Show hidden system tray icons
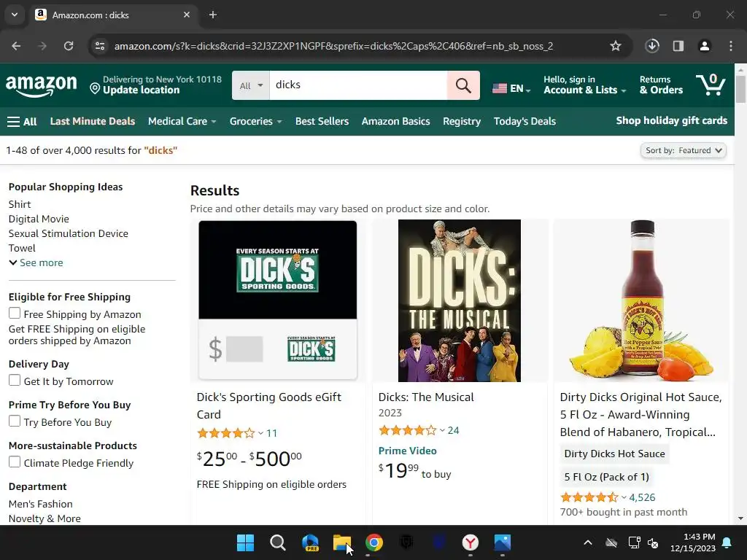The width and height of the screenshot is (747, 560). pos(588,542)
